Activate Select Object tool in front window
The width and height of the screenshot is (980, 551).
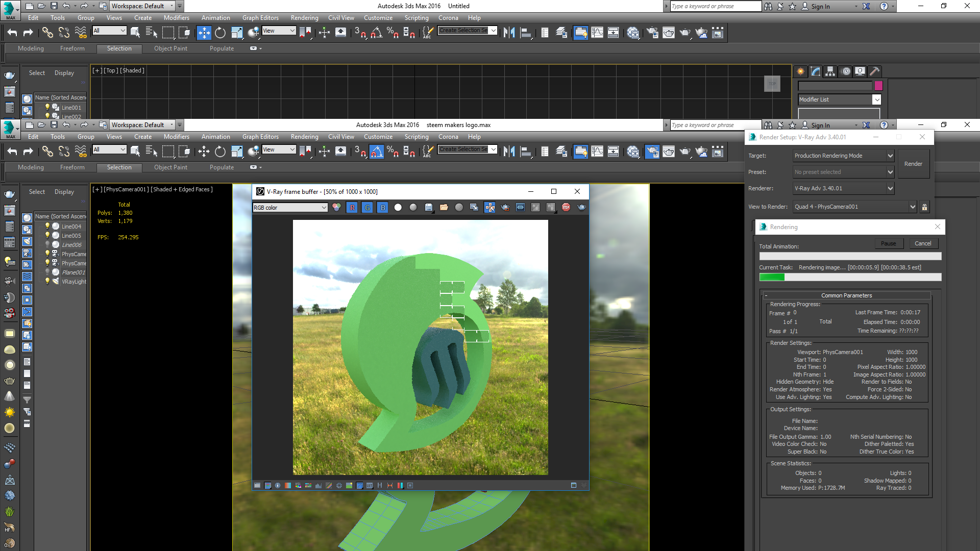[x=135, y=152]
